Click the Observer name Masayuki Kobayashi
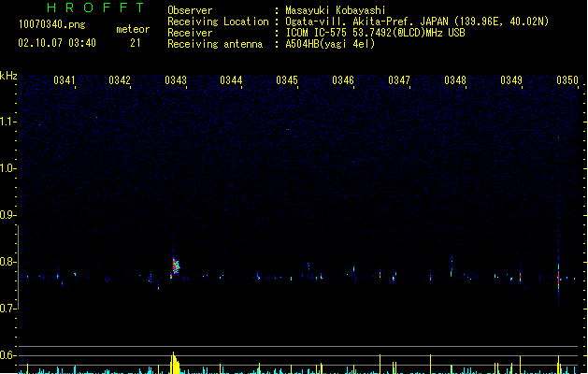588x374 pixels. point(336,10)
